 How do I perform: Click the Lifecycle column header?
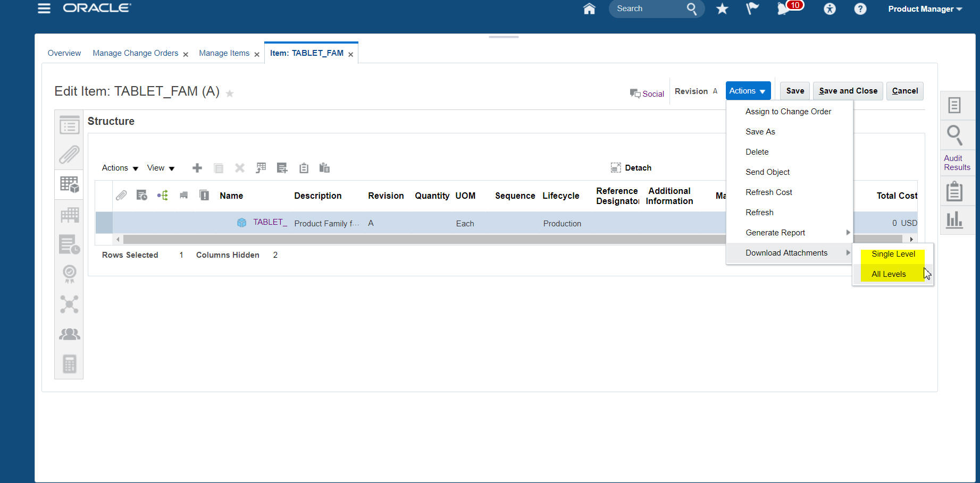[561, 196]
